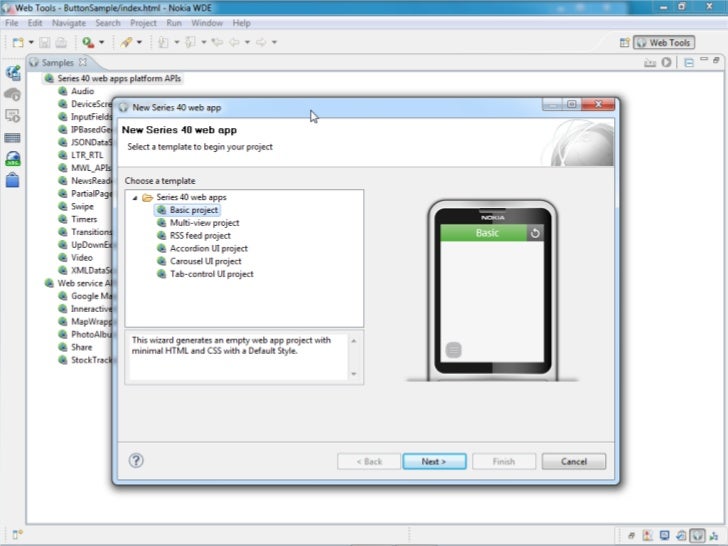Open the rocket icon dropdown arrow

pos(139,43)
